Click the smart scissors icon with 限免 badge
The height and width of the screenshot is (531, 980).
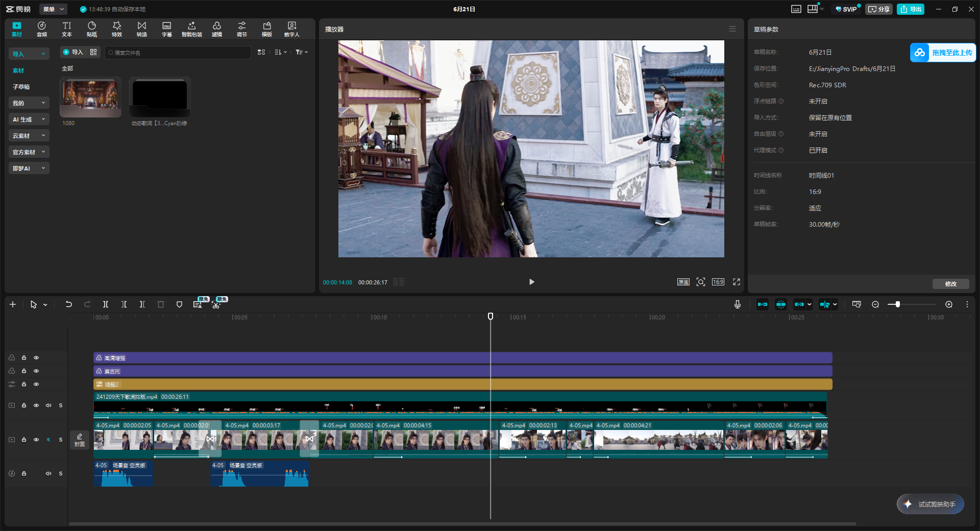216,305
